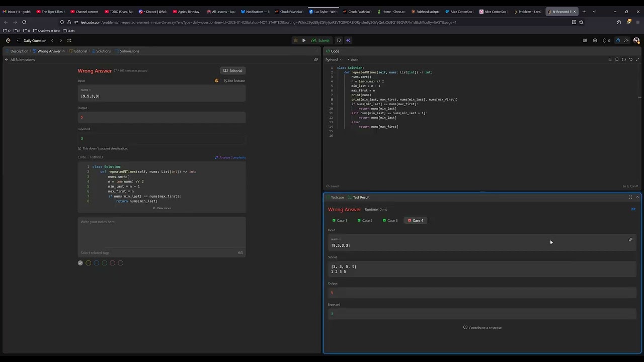The image size is (644, 362).
Task: Select the white note color swatch
Action: tap(80, 263)
